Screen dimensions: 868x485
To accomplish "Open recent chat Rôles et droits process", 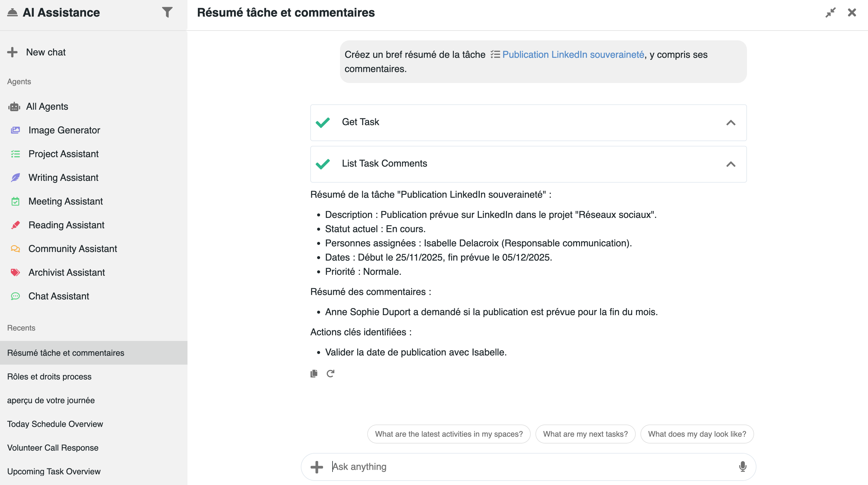I will [x=49, y=376].
